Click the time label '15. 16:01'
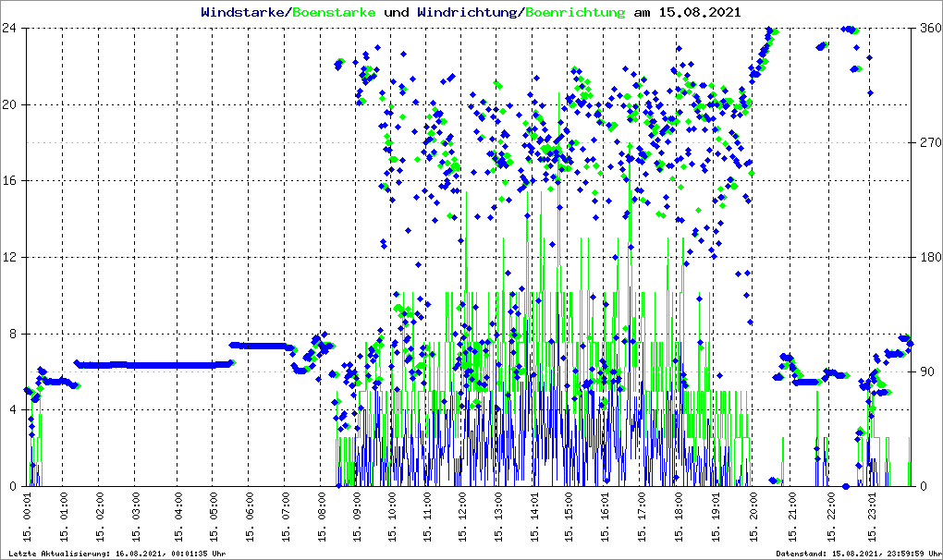Image resolution: width=943 pixels, height=560 pixels. pos(605,517)
